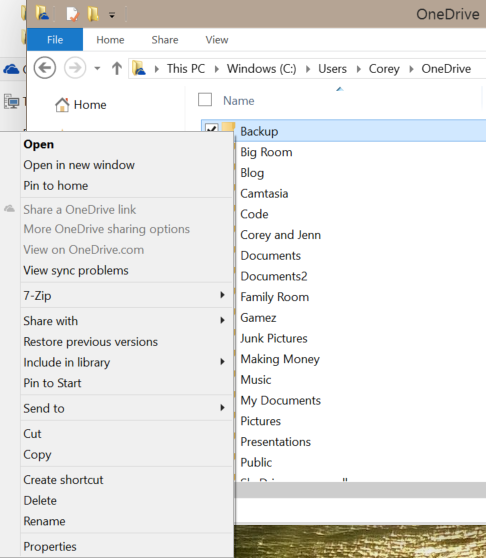
Task: Open the recent locations dropdown arrow
Action: (97, 68)
